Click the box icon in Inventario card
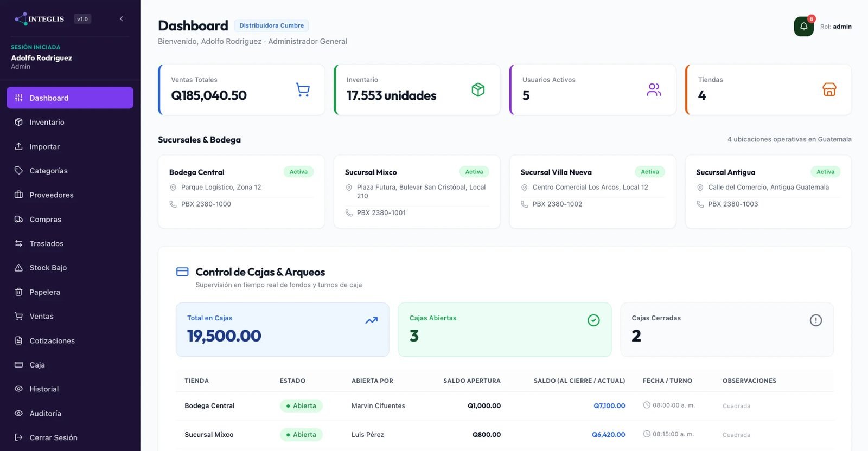 click(478, 89)
